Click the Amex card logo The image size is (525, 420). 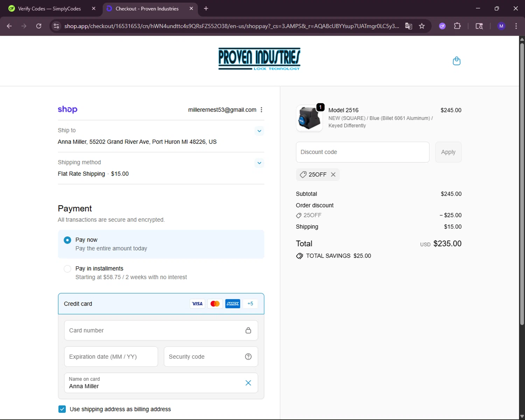pyautogui.click(x=233, y=303)
